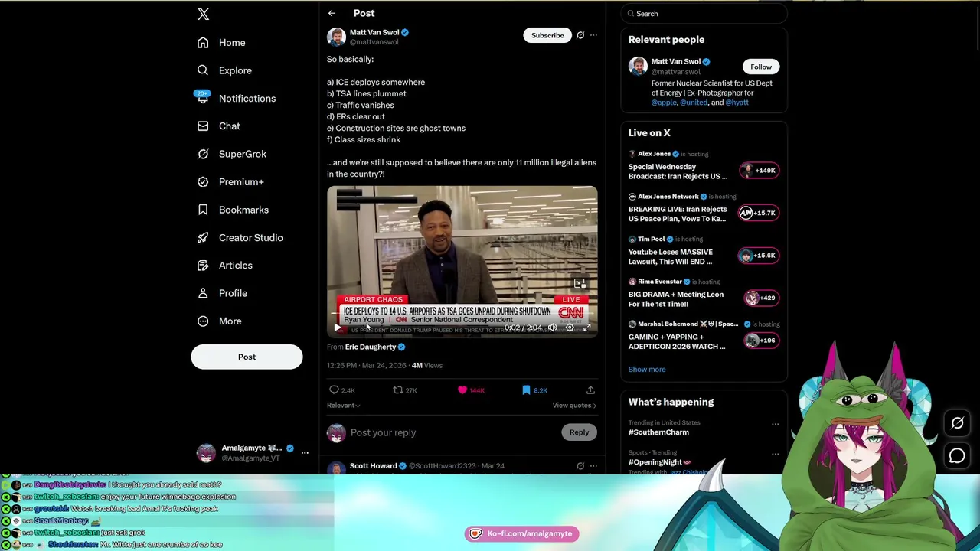The width and height of the screenshot is (980, 551).
Task: Unlike the post with the pink heart 144K
Action: click(462, 390)
